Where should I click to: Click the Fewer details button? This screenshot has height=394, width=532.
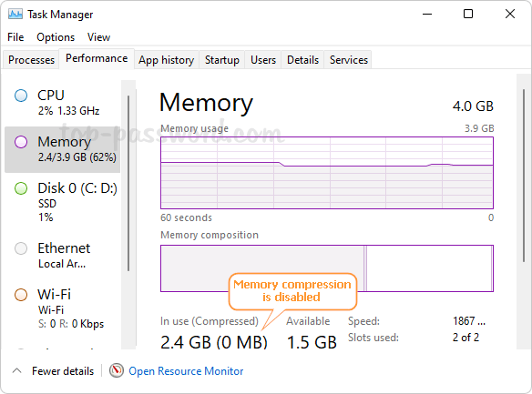point(63,371)
